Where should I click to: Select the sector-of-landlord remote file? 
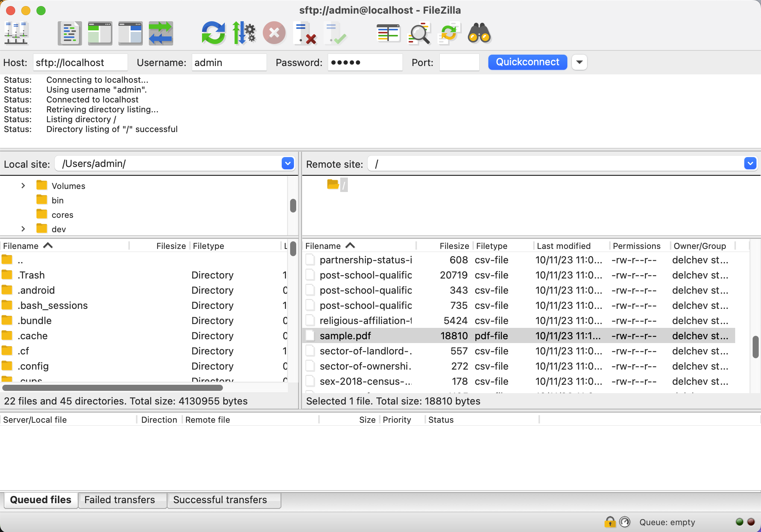click(x=519, y=351)
